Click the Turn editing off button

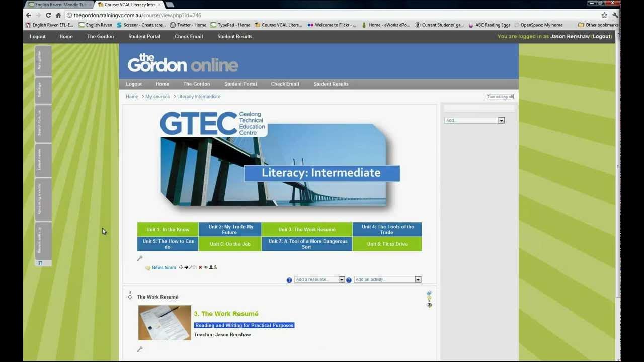(x=500, y=97)
